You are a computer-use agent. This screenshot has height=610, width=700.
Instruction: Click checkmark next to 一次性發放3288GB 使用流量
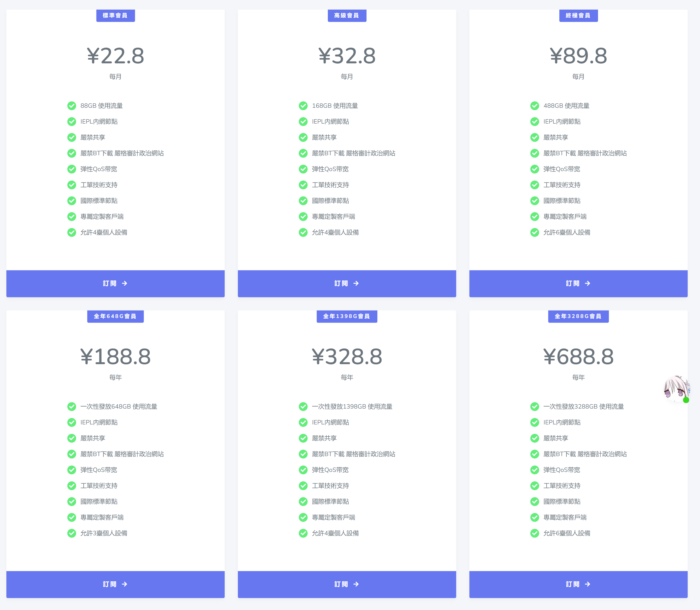(x=535, y=406)
